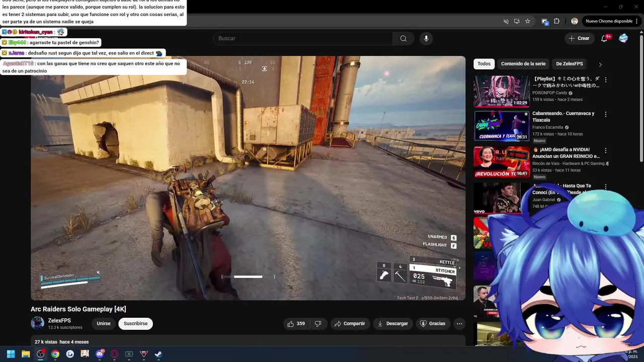Click the Unirse button
Screen dimensions: 644x362
(x=104, y=324)
